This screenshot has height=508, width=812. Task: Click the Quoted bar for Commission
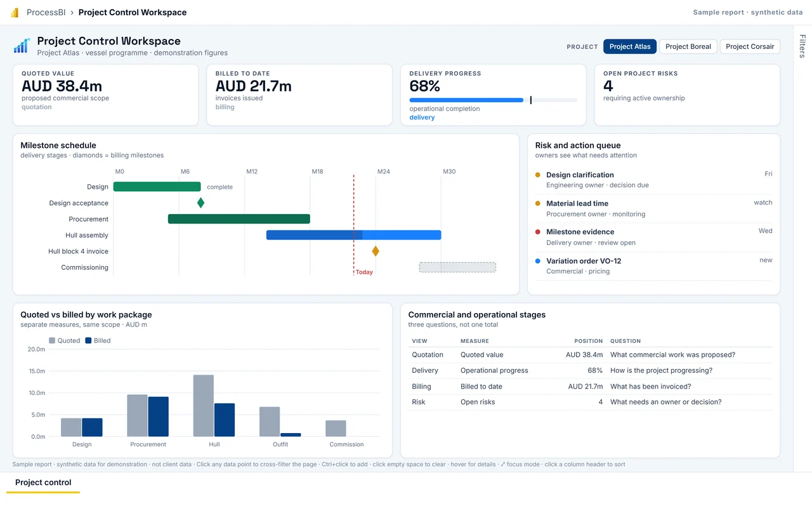(x=336, y=429)
